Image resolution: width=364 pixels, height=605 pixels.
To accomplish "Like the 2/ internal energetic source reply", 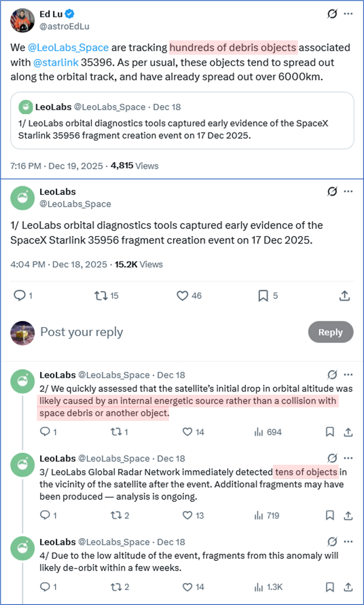I will [x=188, y=432].
